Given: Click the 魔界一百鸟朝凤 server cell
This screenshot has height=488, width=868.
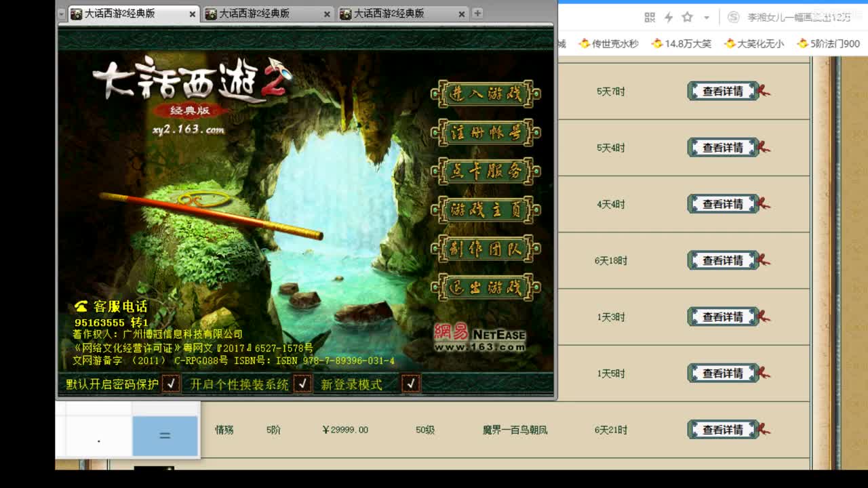Looking at the screenshot, I should click(515, 430).
